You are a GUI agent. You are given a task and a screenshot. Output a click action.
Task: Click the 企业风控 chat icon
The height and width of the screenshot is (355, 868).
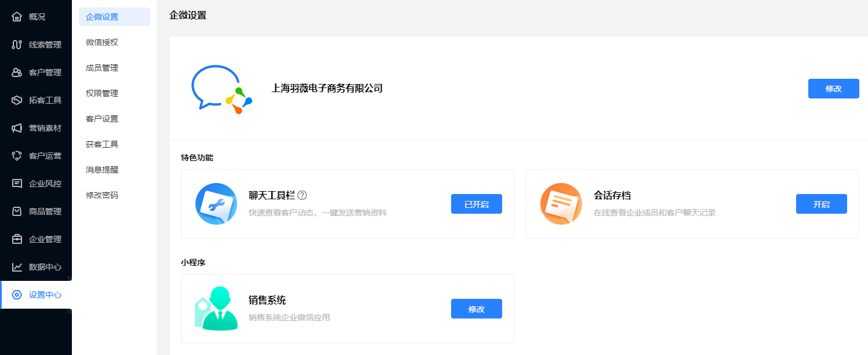pyautogui.click(x=17, y=184)
